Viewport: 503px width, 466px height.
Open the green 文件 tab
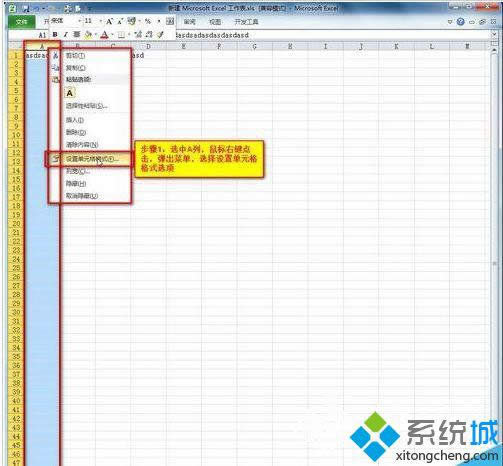point(21,22)
